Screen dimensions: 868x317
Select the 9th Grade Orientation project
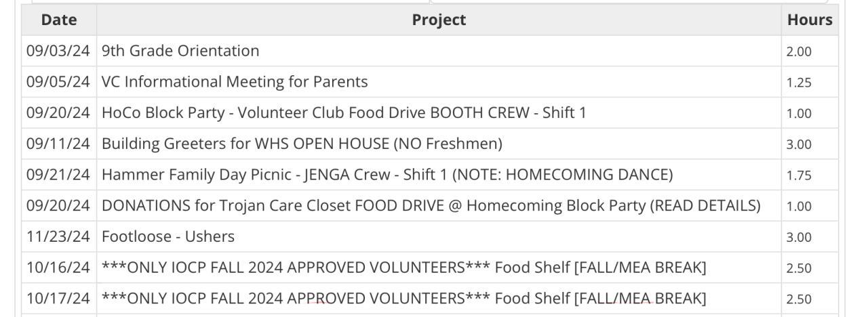(180, 51)
